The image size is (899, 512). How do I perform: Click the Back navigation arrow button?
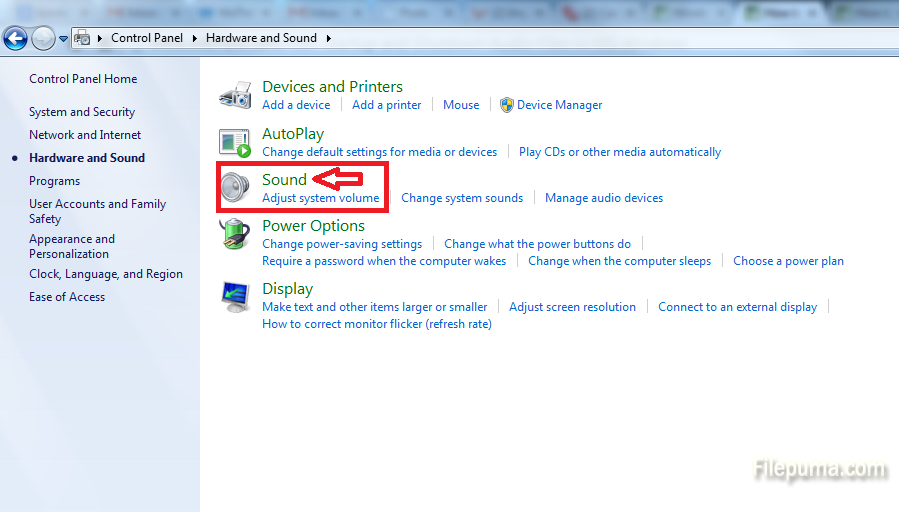tap(15, 38)
